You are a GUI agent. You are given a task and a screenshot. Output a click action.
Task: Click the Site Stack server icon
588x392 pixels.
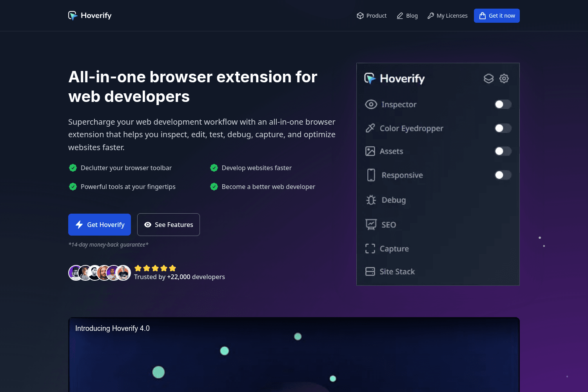(x=370, y=271)
